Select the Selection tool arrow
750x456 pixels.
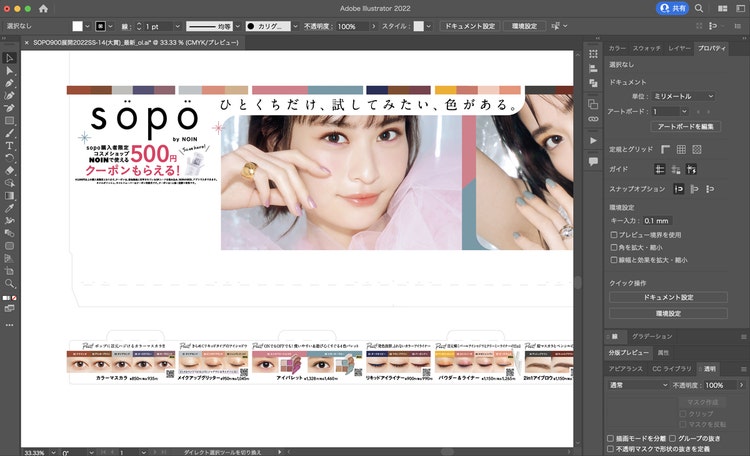[9, 58]
